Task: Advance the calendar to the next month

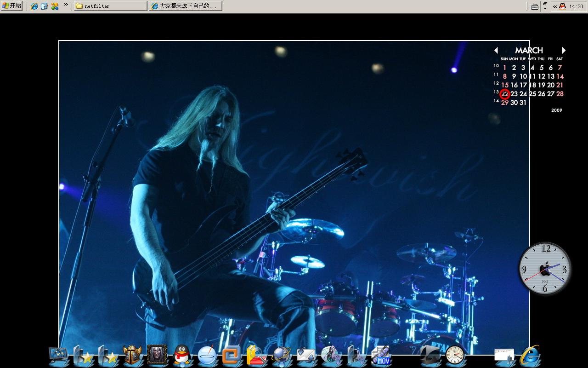Action: [564, 51]
